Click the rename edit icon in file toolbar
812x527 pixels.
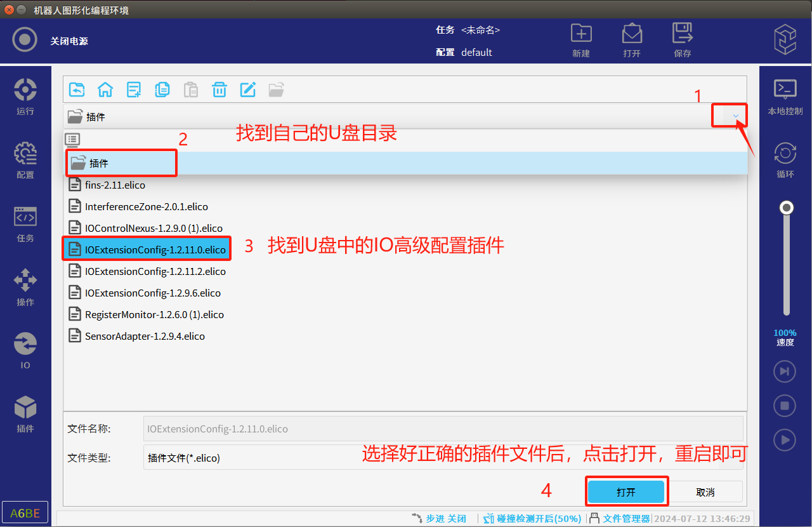click(247, 90)
